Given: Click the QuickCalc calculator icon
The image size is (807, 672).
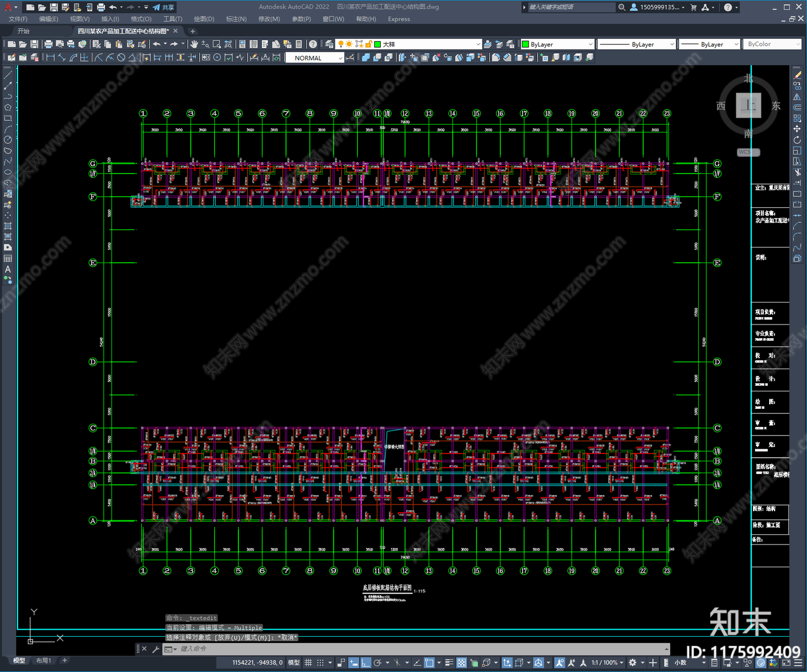Looking at the screenshot, I should click(299, 44).
